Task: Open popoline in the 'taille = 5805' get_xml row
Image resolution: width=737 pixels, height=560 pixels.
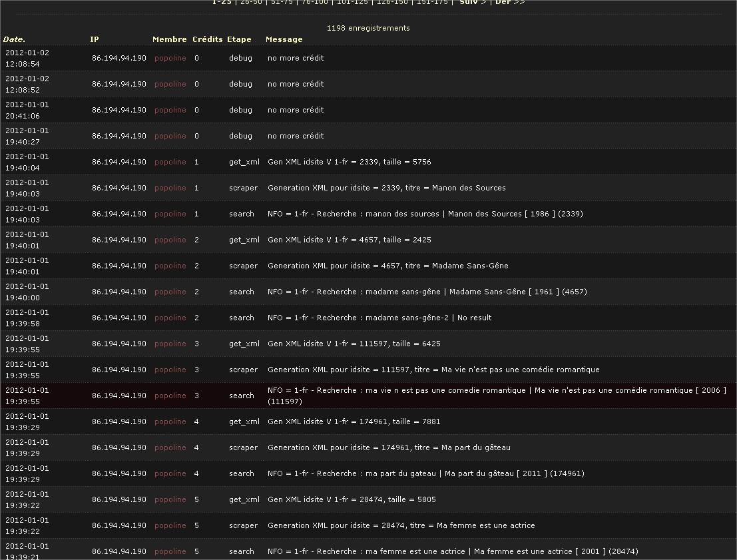Action: (170, 499)
